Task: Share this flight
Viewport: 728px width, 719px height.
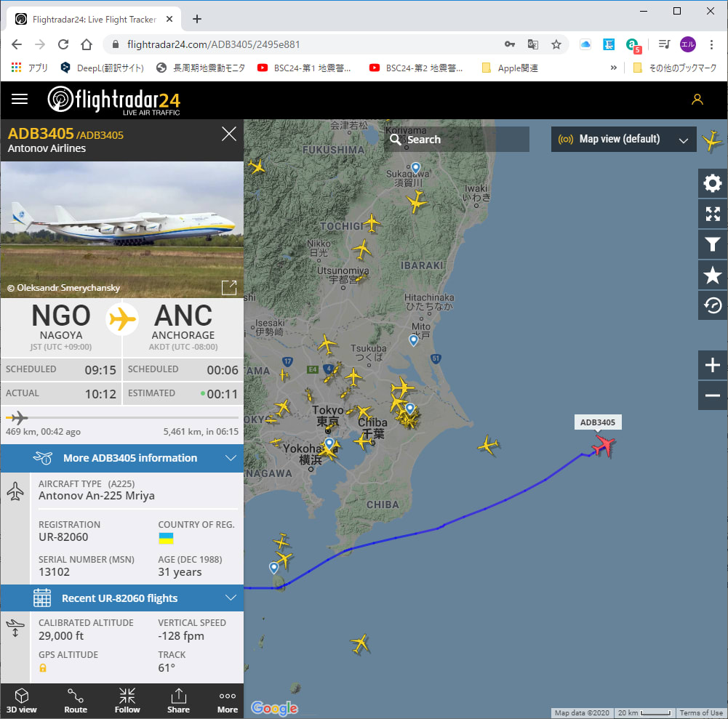Action: coord(178,700)
